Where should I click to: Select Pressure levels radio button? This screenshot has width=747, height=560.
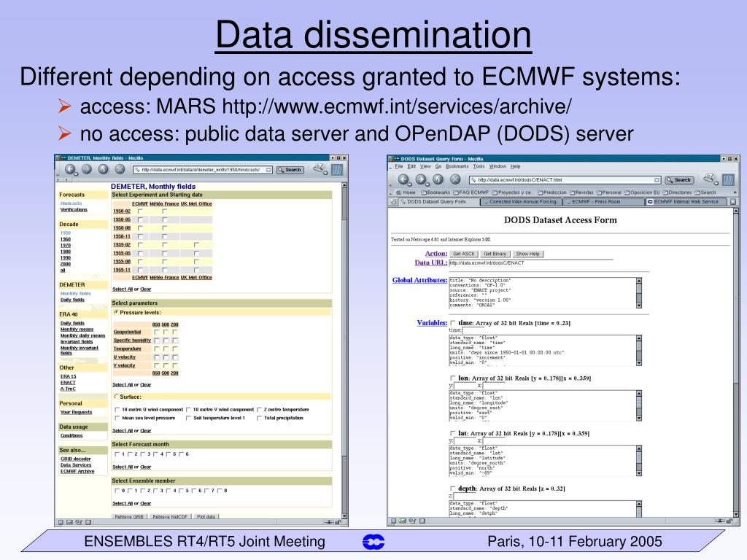click(x=116, y=312)
